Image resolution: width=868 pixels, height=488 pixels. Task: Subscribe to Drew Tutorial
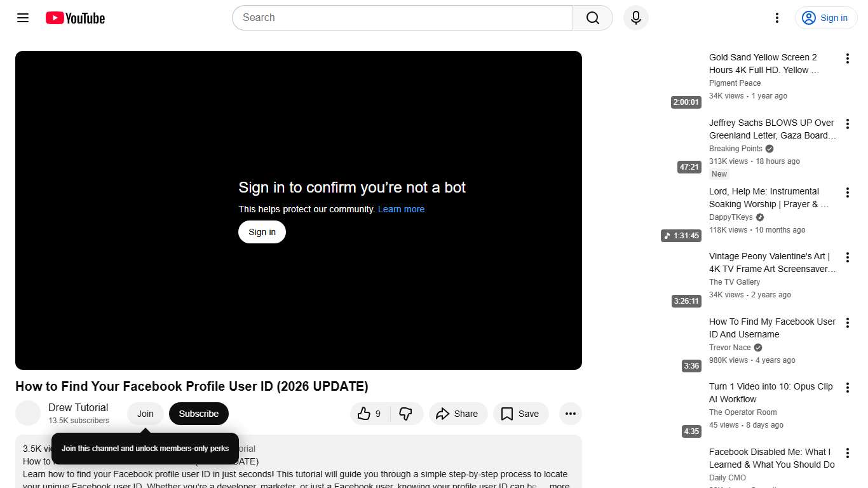[198, 414]
